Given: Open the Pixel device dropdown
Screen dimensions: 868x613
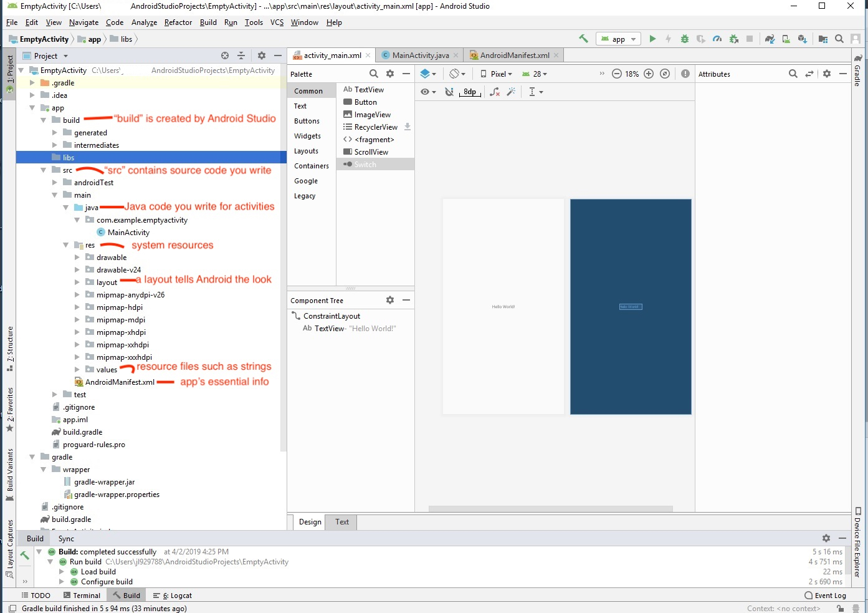Looking at the screenshot, I should tap(497, 74).
